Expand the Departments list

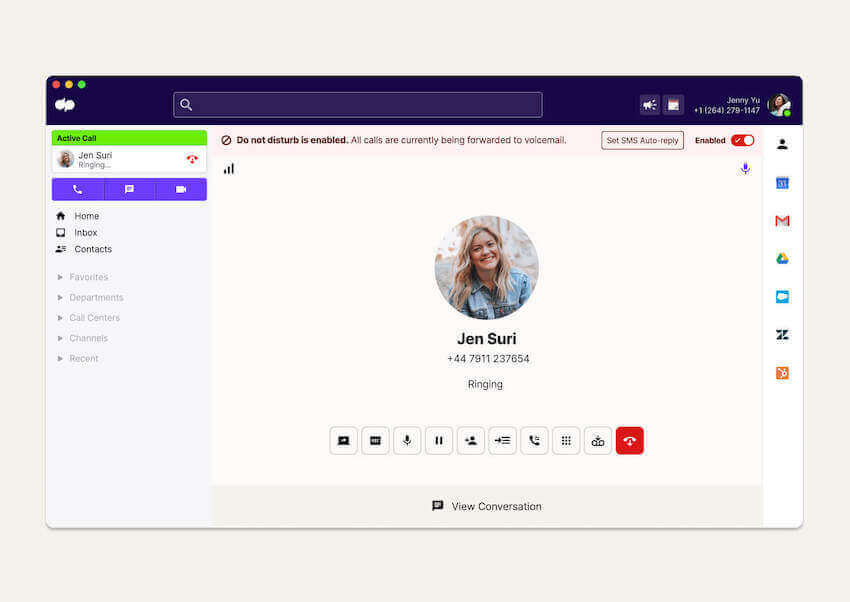[x=96, y=297]
